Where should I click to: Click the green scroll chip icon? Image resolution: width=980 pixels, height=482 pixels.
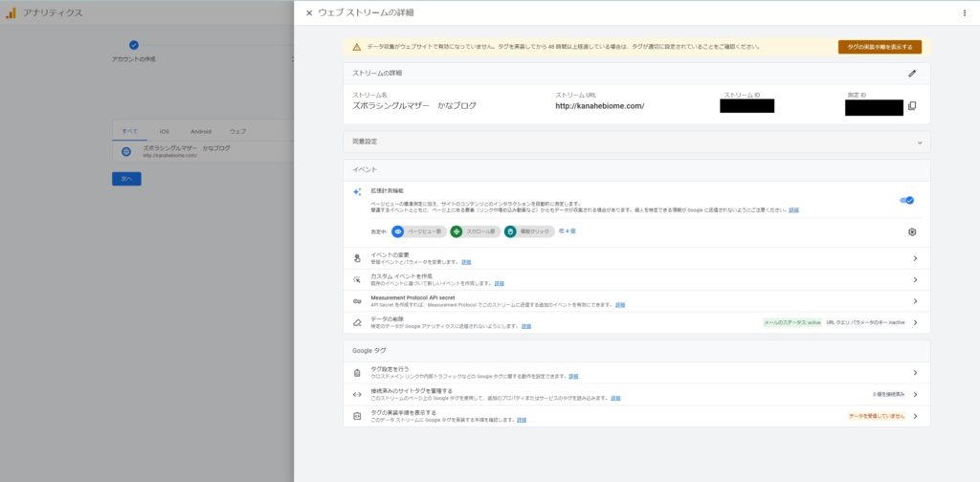pyautogui.click(x=457, y=231)
